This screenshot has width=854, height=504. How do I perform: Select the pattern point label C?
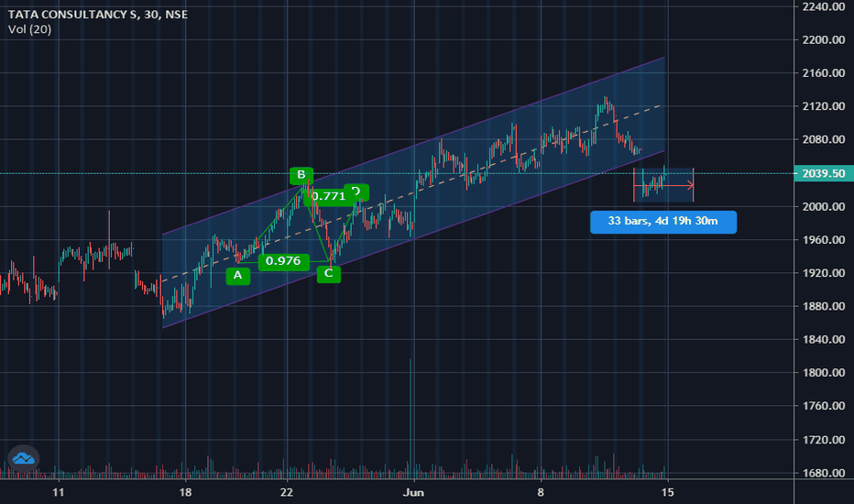tap(328, 273)
